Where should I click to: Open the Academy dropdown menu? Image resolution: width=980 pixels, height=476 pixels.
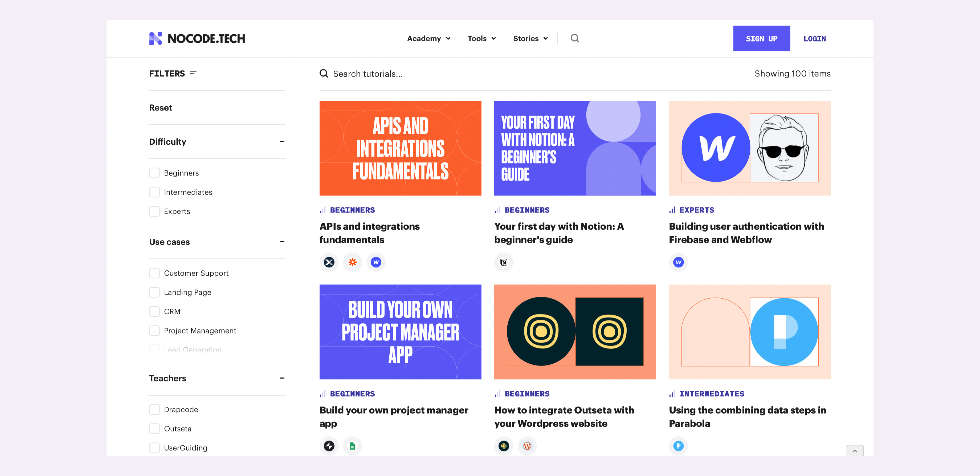[429, 38]
